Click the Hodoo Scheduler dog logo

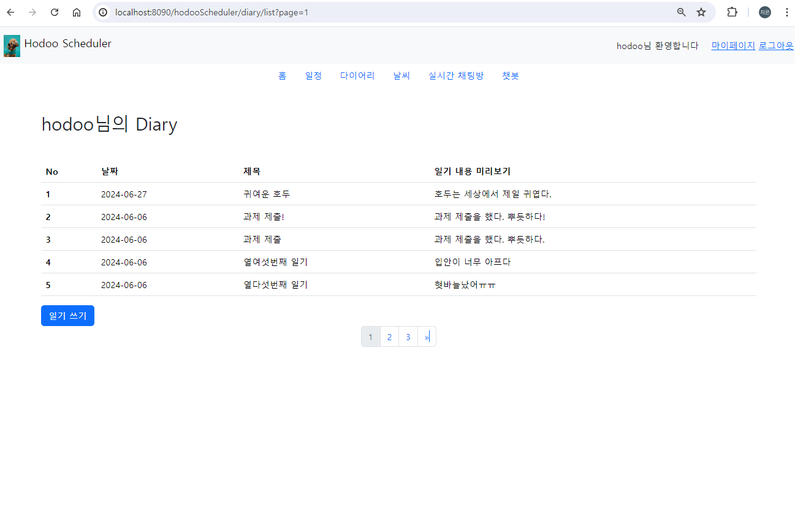point(12,46)
